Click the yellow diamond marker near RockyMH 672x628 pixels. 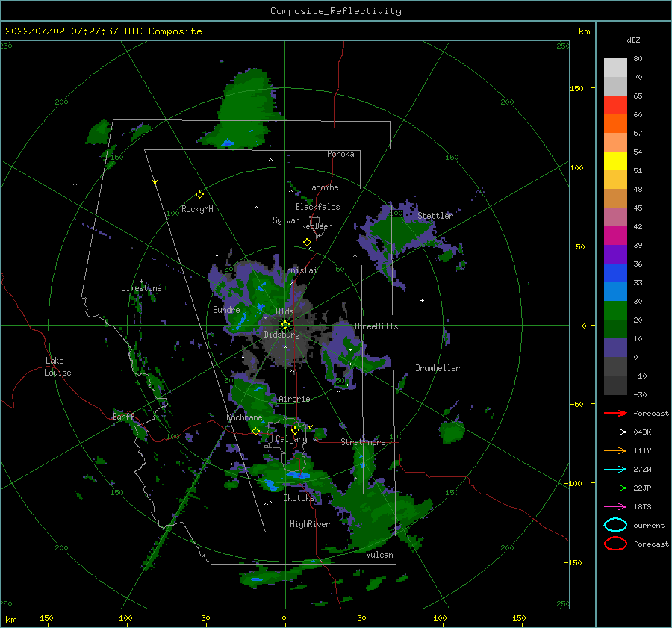coord(199,195)
